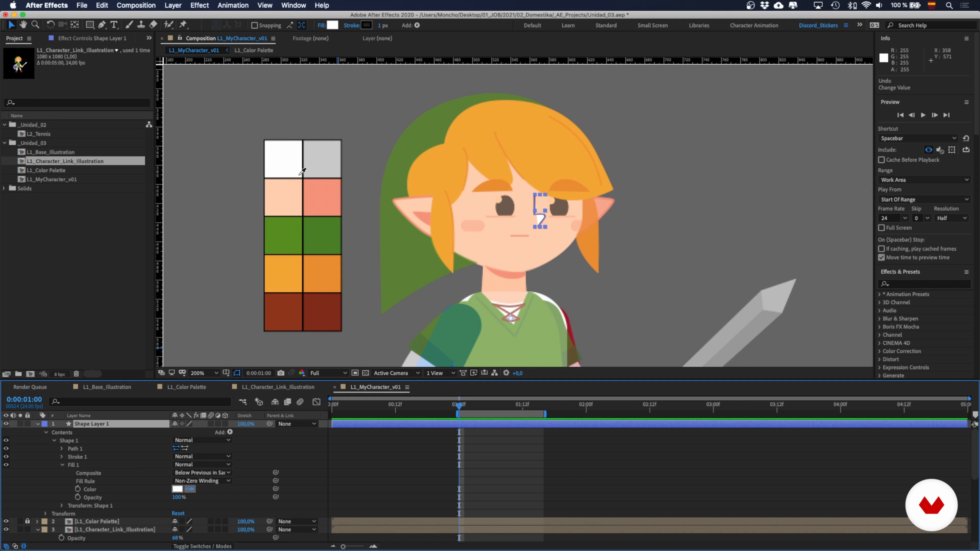
Task: Select the Pen tool
Action: click(x=102, y=25)
